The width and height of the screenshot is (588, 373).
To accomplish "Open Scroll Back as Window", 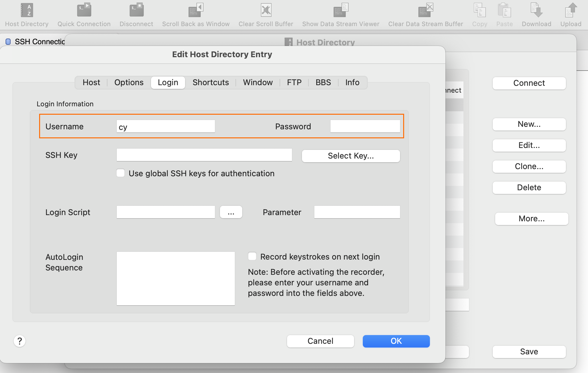I will [x=196, y=10].
